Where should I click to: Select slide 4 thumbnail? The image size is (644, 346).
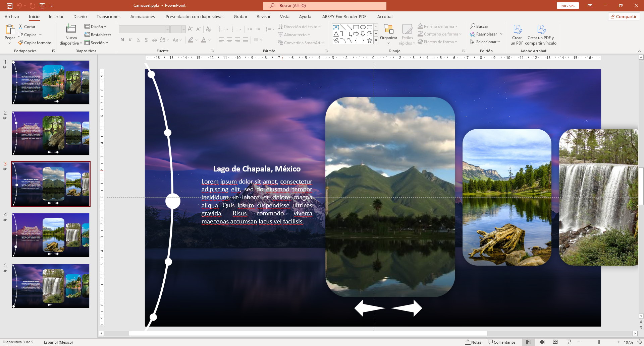point(51,235)
